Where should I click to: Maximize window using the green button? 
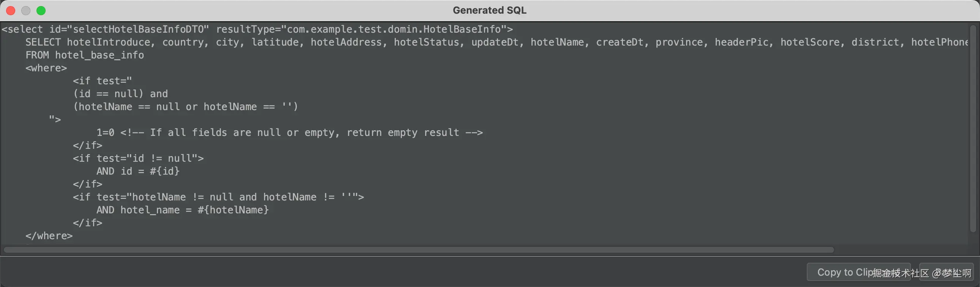pyautogui.click(x=41, y=11)
